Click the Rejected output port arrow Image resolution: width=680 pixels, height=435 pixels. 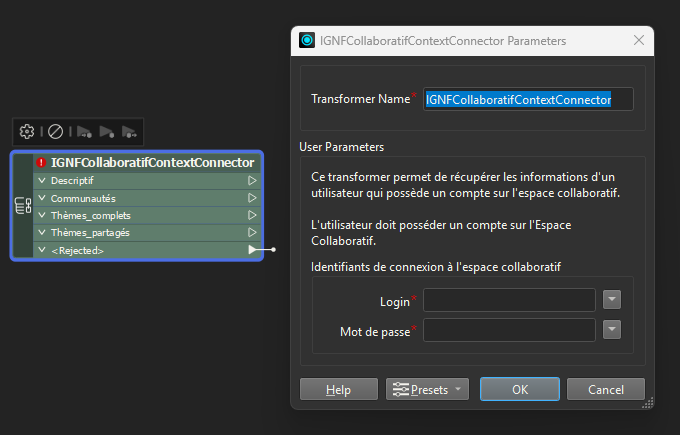point(252,250)
